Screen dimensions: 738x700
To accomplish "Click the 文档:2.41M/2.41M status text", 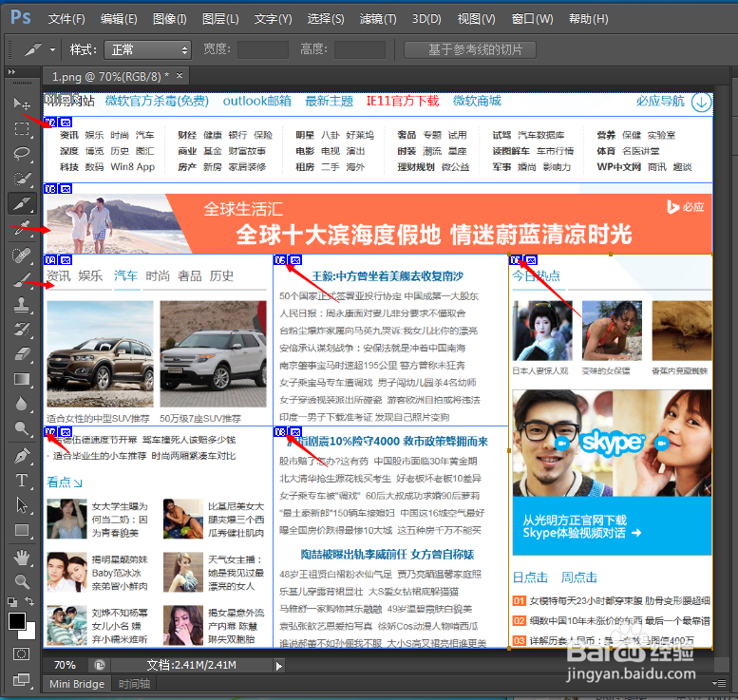I will point(191,665).
